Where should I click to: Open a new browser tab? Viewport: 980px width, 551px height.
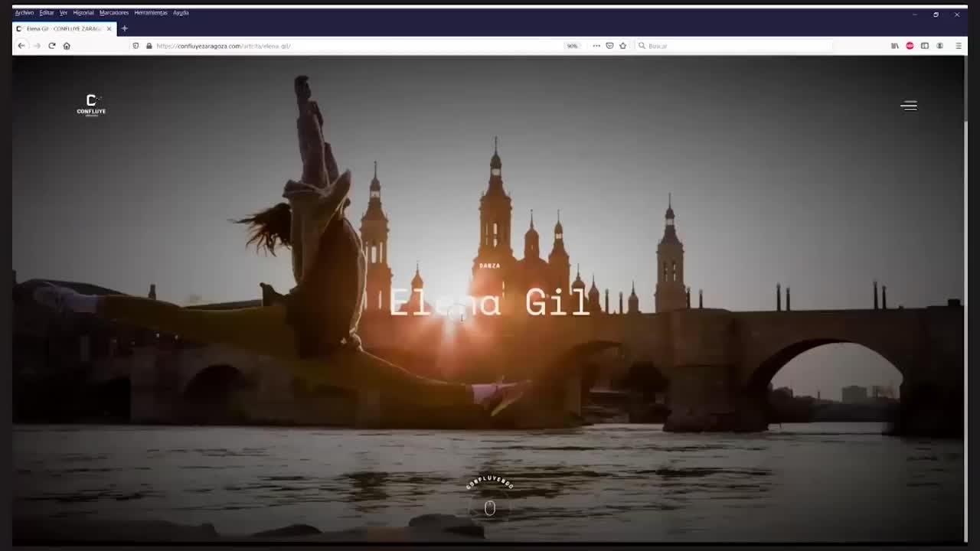[x=124, y=28]
